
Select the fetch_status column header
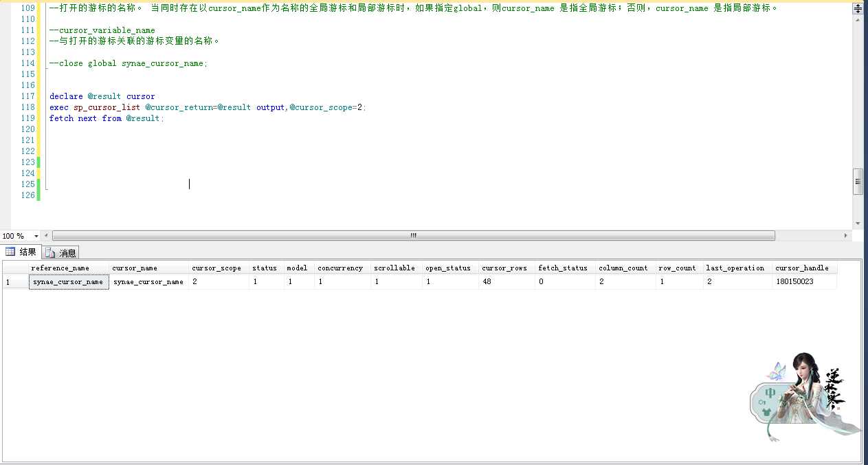click(566, 268)
